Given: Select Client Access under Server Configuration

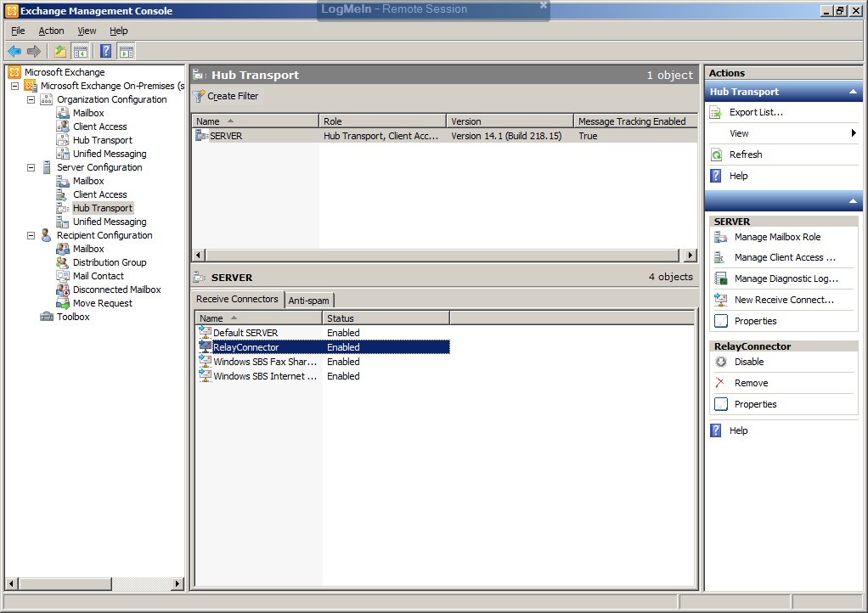Looking at the screenshot, I should coord(99,194).
